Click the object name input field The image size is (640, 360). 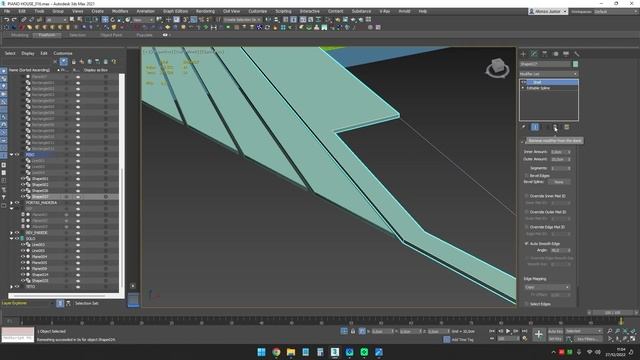[x=546, y=64]
